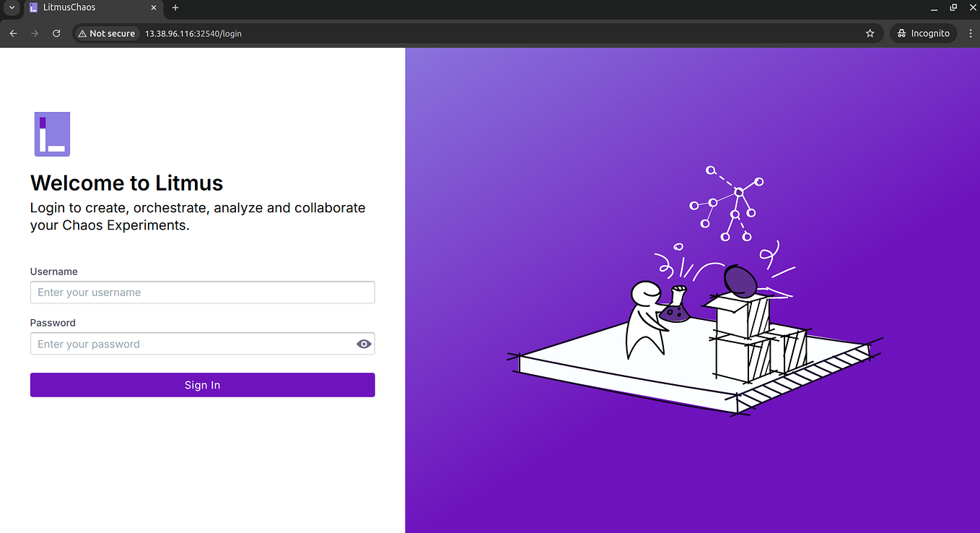Open the tab search chevron at top-left
Viewport: 980px width, 533px height.
(10, 8)
